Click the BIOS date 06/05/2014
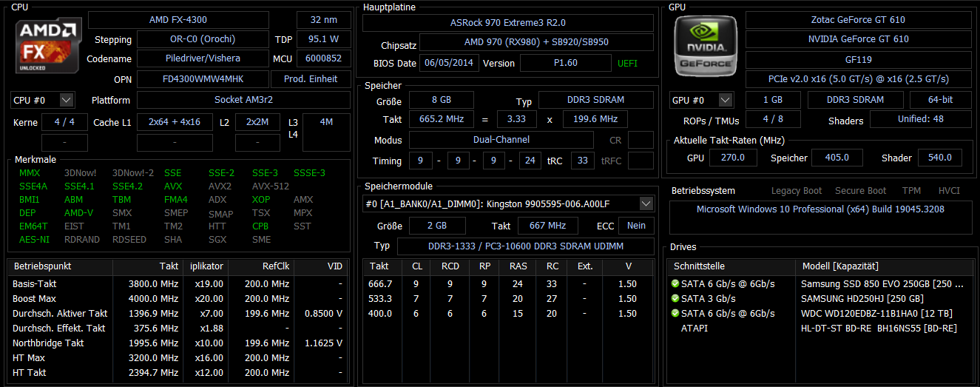This screenshot has height=387, width=980. click(x=449, y=63)
